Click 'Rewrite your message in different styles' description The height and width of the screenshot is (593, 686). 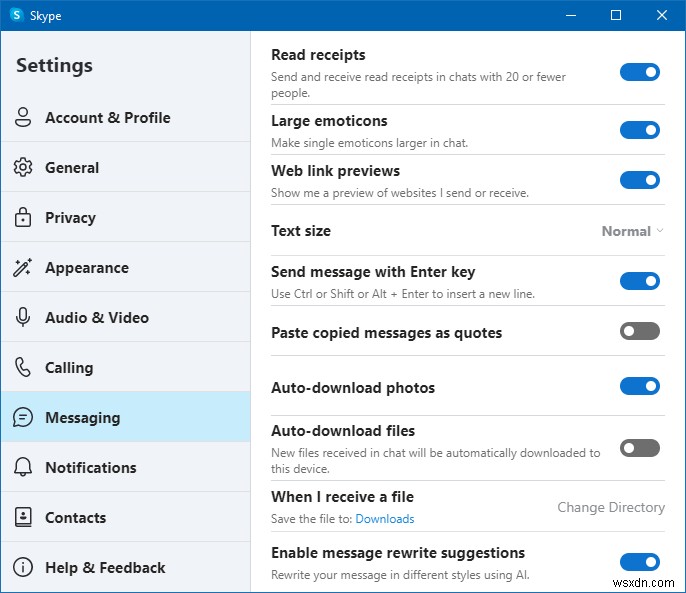[x=400, y=575]
